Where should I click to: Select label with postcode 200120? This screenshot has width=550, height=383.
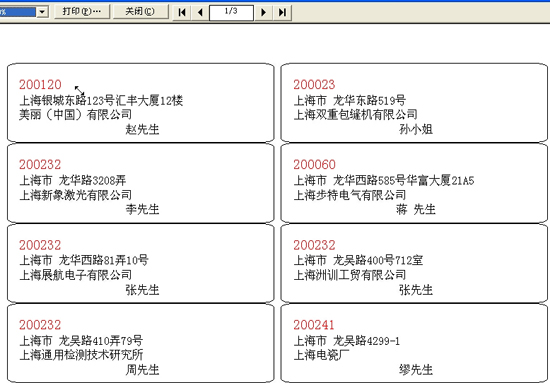click(x=140, y=103)
